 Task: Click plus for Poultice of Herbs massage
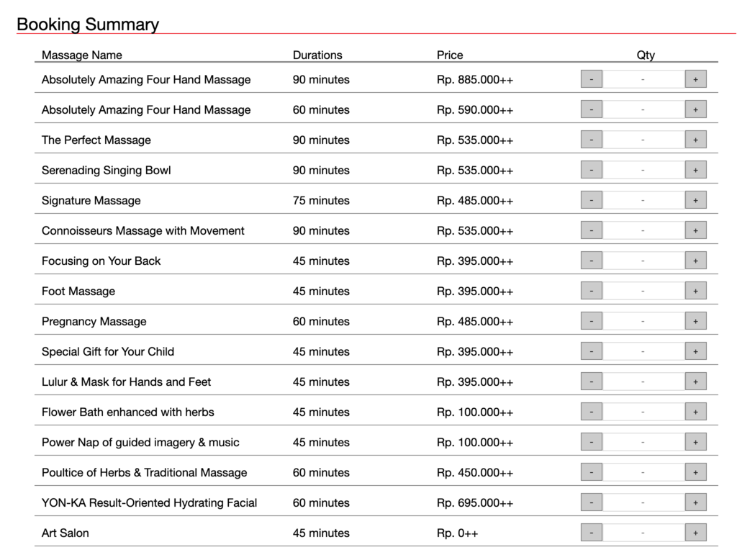click(x=696, y=472)
